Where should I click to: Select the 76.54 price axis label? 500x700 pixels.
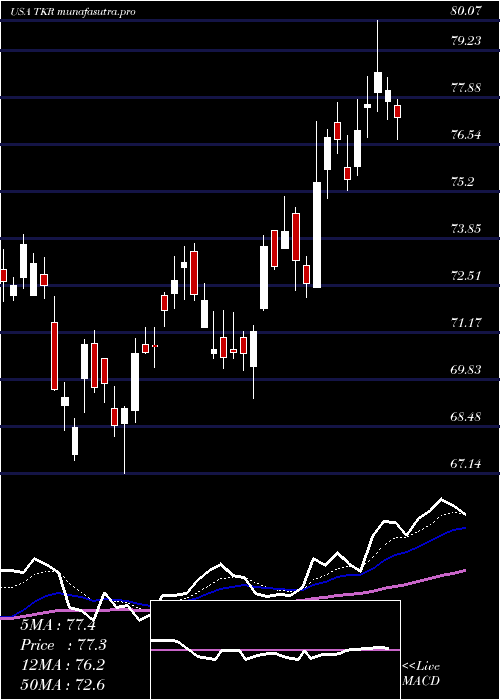tap(466, 134)
